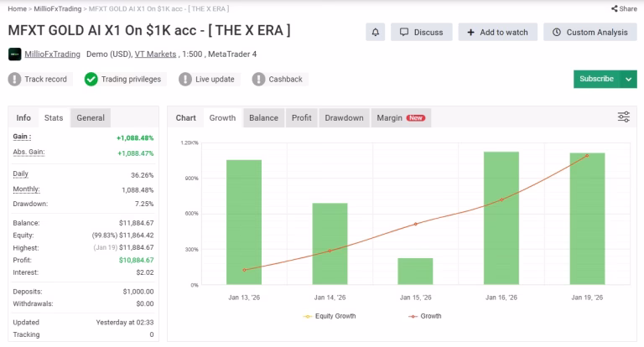Toggle Growth series in chart legend
644x347 pixels.
point(424,316)
